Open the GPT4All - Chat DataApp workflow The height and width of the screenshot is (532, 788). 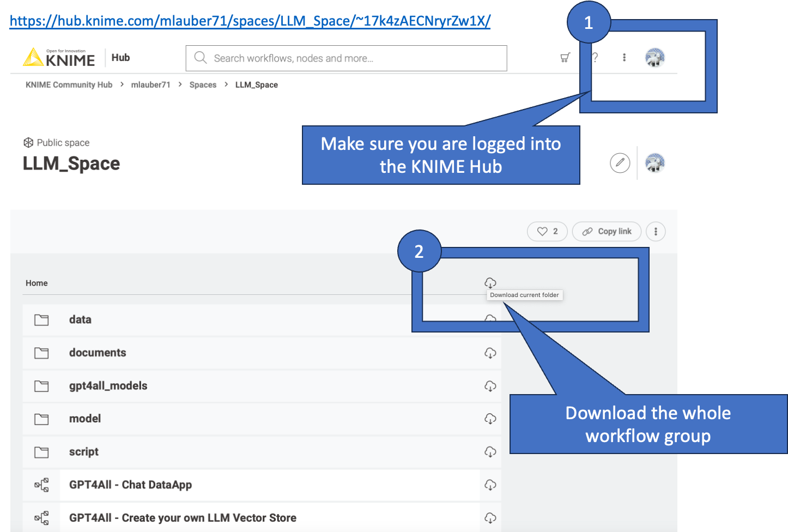point(130,485)
